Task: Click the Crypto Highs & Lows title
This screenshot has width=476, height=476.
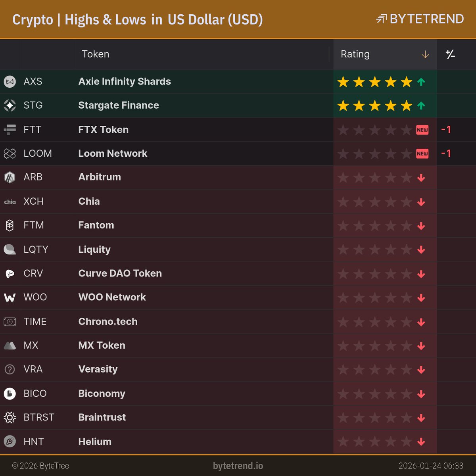Action: coord(138,19)
